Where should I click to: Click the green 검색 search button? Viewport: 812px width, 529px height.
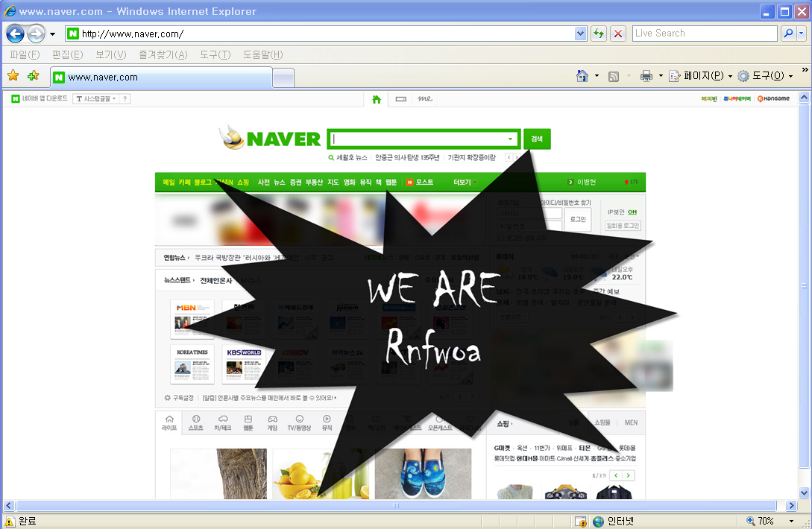click(x=537, y=139)
